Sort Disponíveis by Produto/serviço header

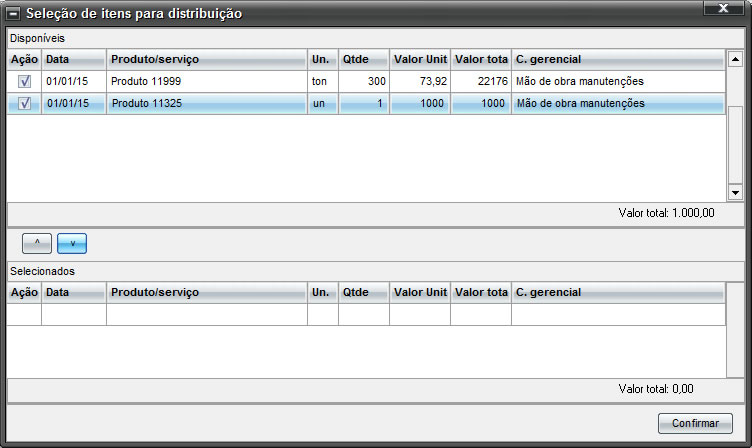tap(207, 59)
